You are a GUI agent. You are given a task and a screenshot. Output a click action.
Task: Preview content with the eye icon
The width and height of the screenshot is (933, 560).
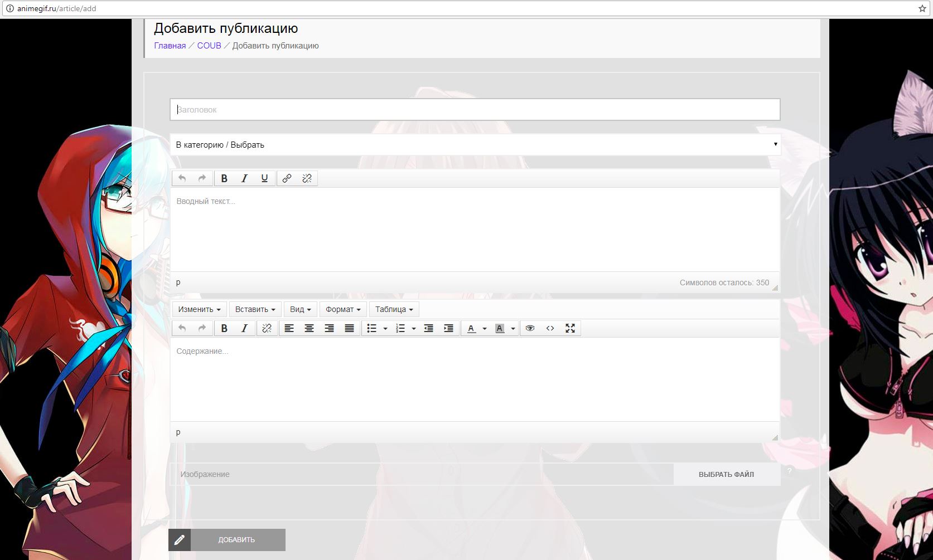[x=530, y=328]
